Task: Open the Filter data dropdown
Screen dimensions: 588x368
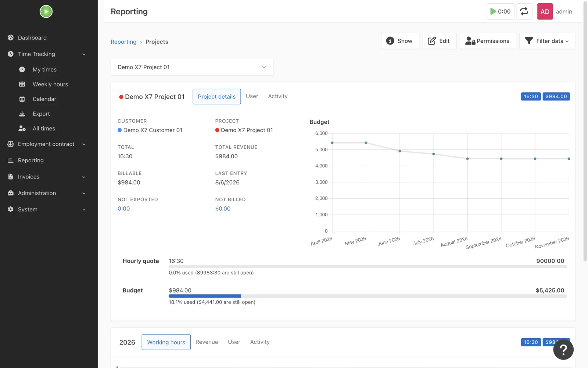Action: pyautogui.click(x=547, y=41)
